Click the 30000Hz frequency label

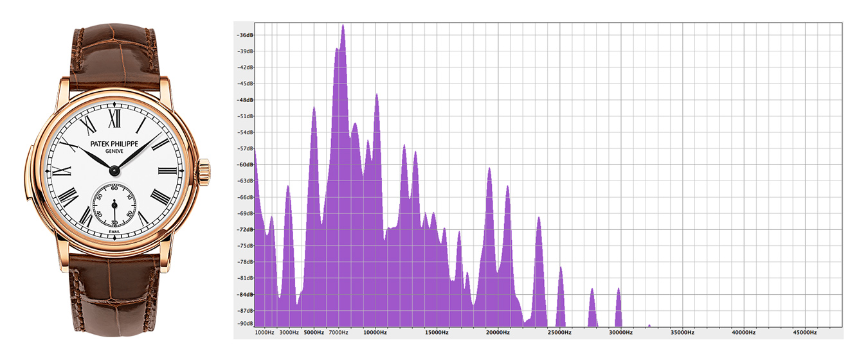621,333
